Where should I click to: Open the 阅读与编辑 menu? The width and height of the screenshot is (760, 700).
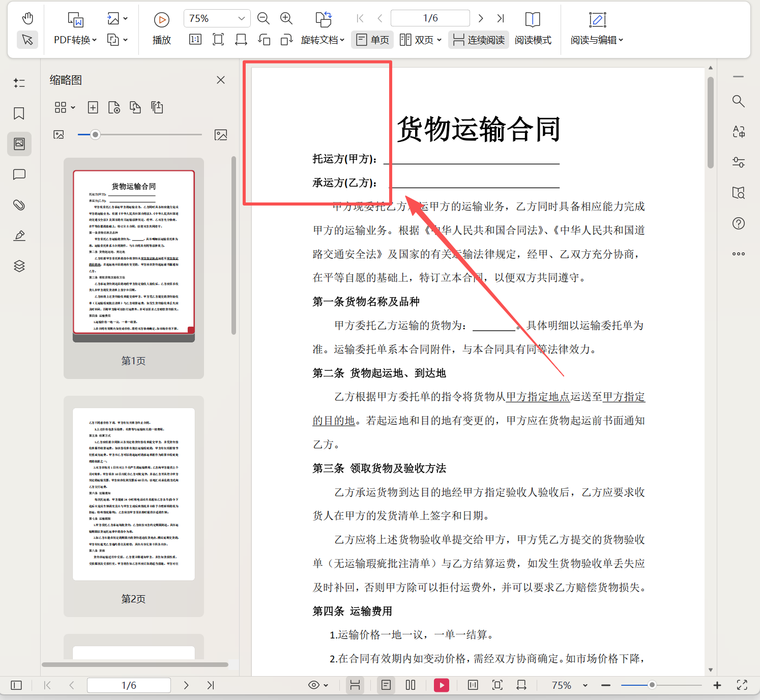pyautogui.click(x=597, y=28)
